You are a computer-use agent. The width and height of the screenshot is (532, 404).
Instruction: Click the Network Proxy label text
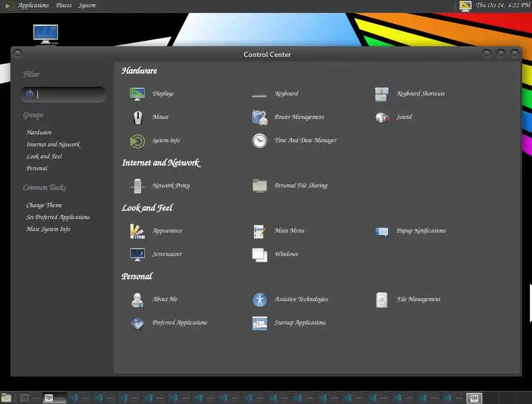(171, 185)
